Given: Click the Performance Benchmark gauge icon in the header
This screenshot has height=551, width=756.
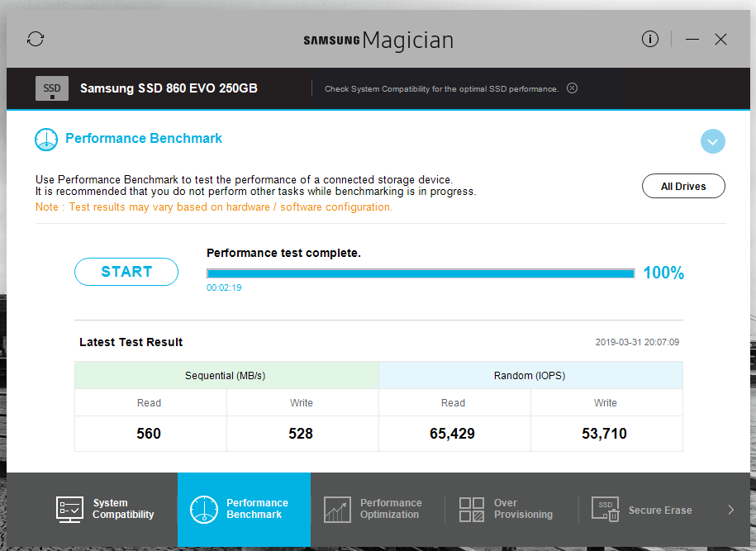Looking at the screenshot, I should (46, 140).
